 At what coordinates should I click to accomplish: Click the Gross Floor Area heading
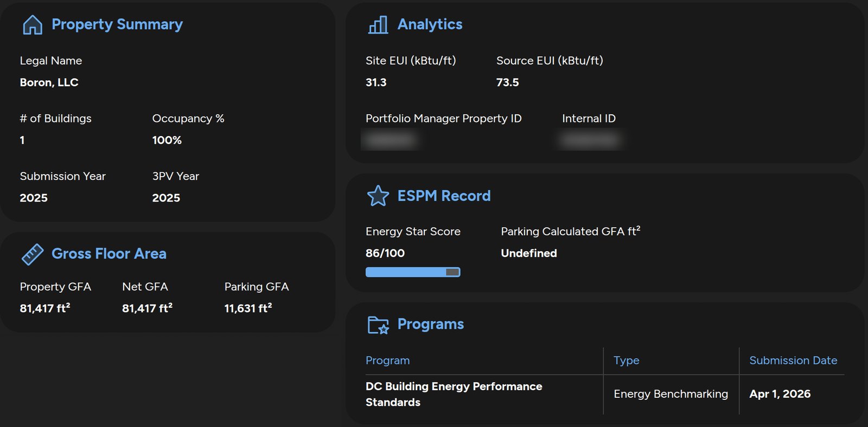coord(109,254)
